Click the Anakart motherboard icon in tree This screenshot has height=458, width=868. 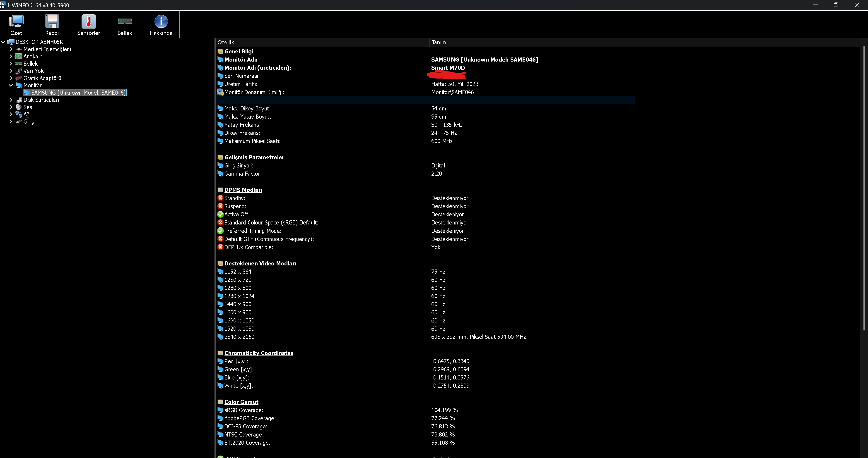click(19, 56)
